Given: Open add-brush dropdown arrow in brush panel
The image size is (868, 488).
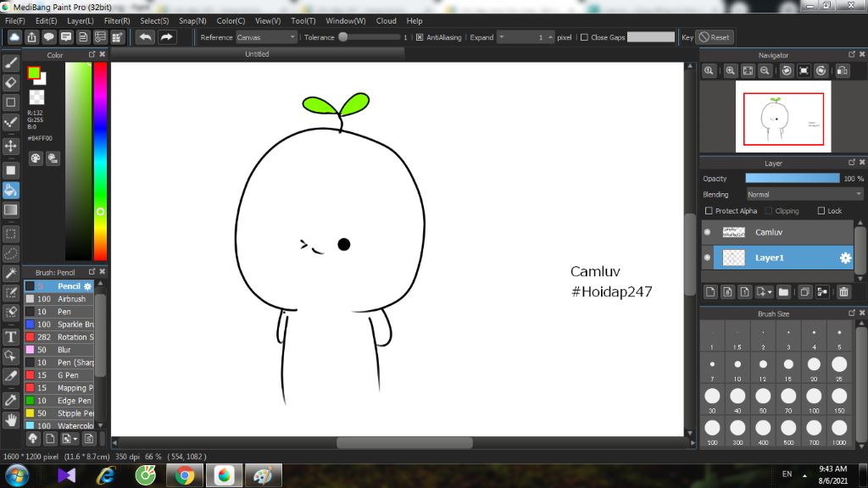Looking at the screenshot, I should pos(75,439).
